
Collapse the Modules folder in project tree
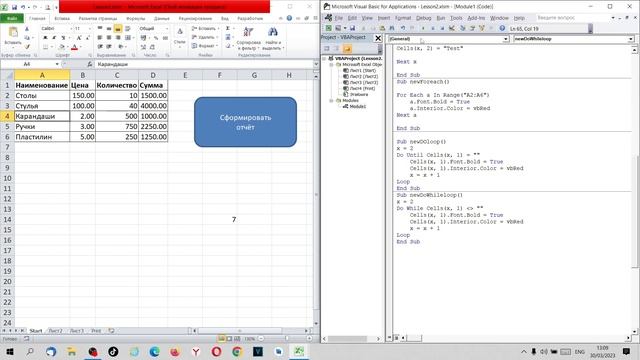coord(331,100)
